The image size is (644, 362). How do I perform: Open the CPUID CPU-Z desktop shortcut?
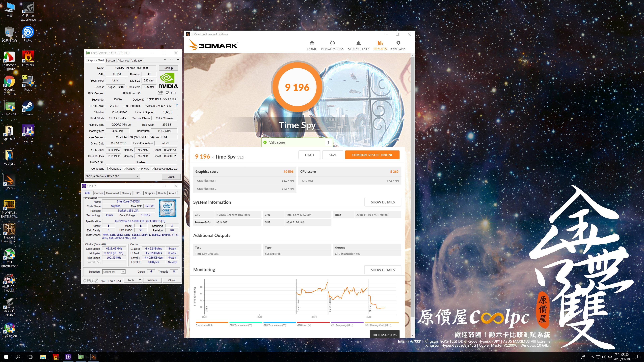pos(28,134)
